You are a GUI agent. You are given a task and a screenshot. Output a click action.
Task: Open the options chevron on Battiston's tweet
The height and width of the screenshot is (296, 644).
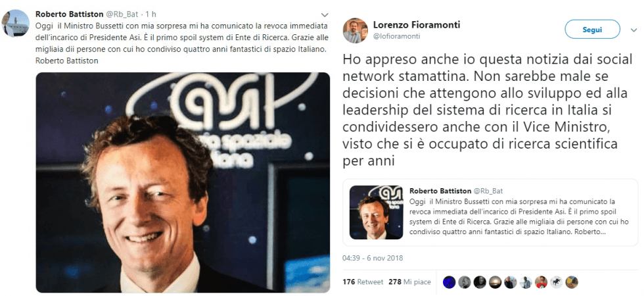point(325,14)
